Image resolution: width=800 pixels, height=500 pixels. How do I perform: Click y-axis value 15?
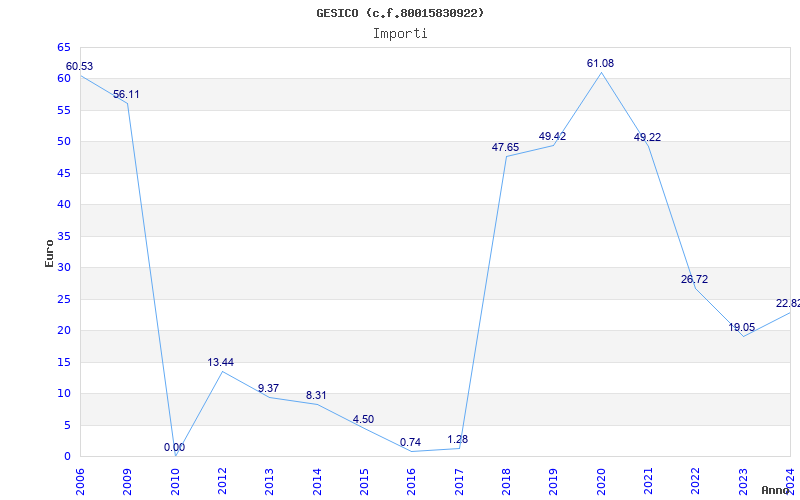(64, 362)
